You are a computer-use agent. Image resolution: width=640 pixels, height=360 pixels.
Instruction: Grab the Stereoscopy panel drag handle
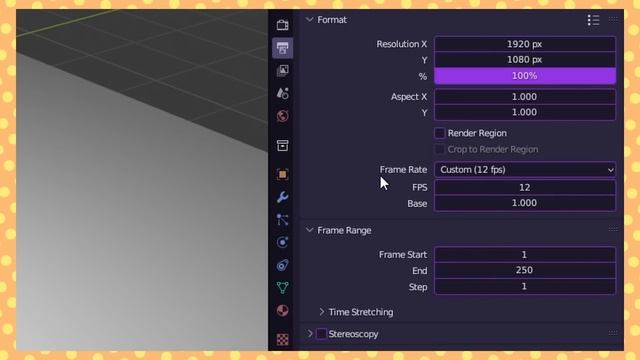(613, 333)
